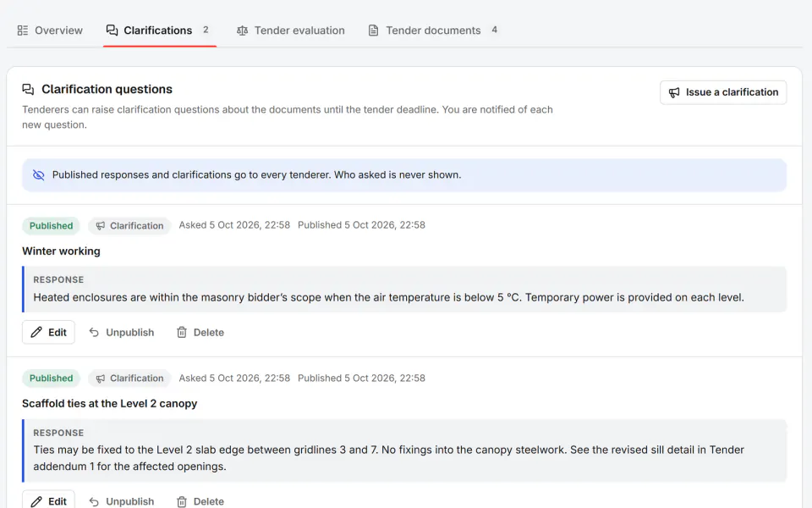Click the Clarification tag for Winter working

click(129, 225)
